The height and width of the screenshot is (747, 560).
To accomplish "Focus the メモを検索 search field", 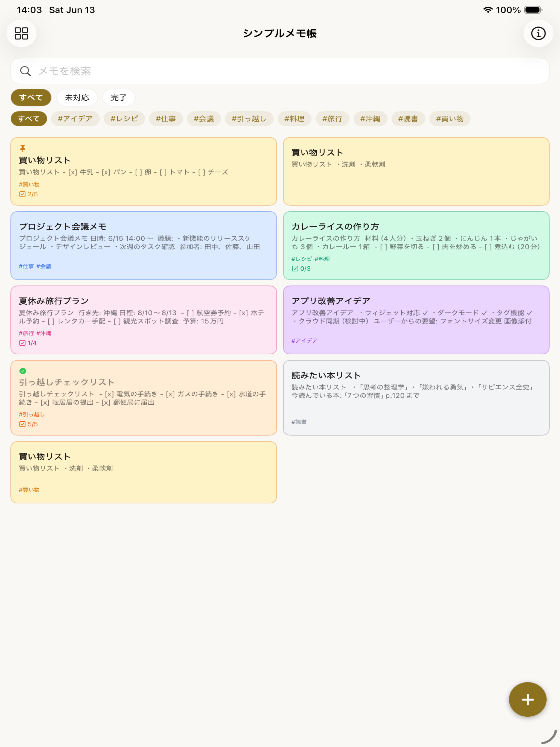I will pyautogui.click(x=280, y=71).
